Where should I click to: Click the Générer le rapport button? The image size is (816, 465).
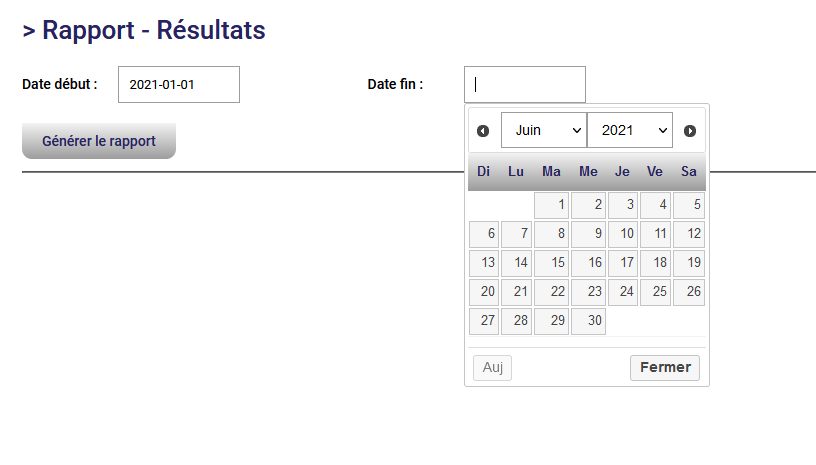click(x=99, y=141)
